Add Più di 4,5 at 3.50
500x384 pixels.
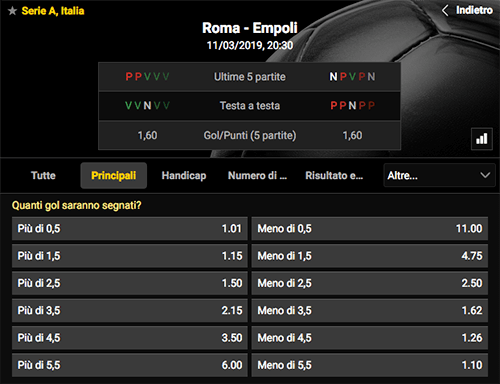point(130,338)
